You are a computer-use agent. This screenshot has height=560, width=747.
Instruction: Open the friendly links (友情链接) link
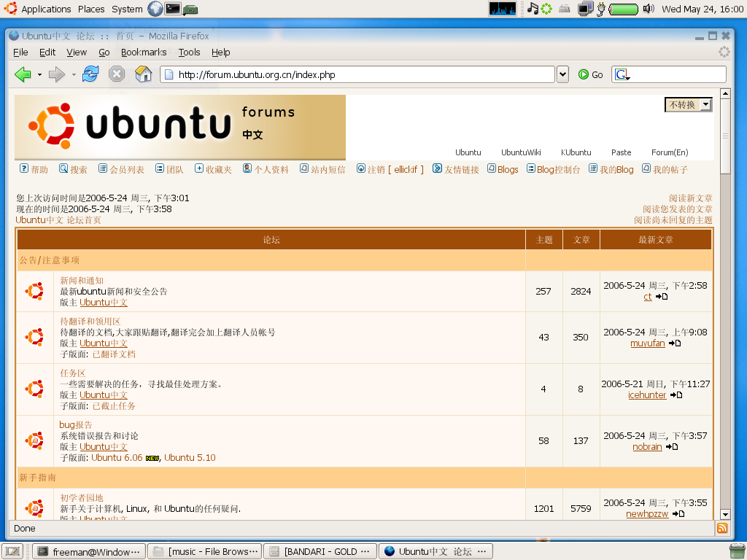tap(455, 169)
